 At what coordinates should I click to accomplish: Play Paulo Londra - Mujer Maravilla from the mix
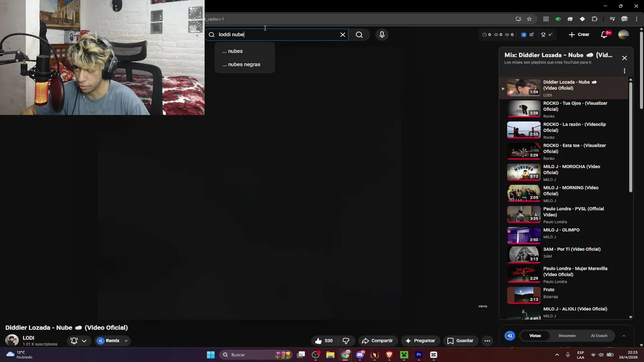(x=563, y=275)
